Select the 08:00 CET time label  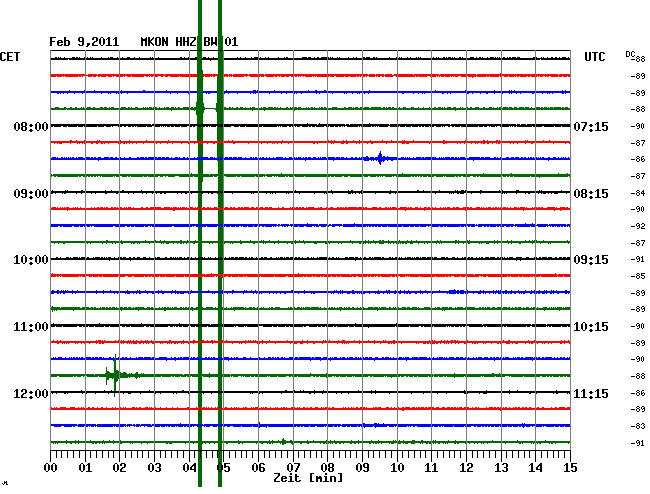[31, 126]
